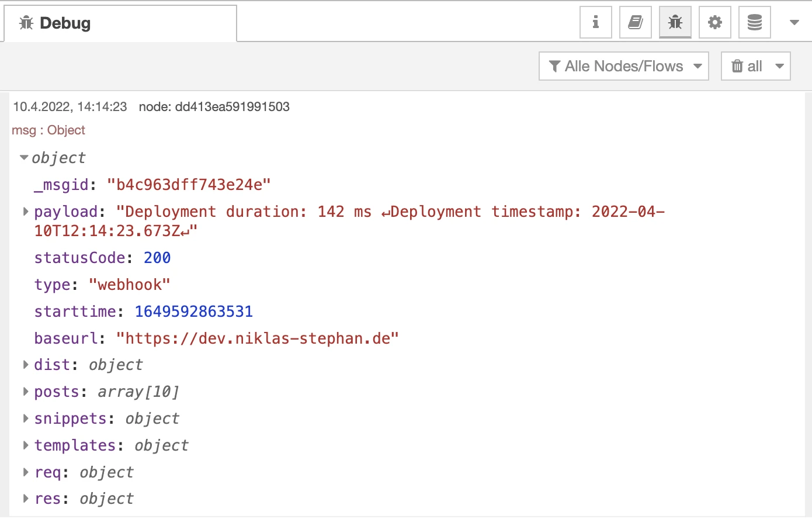Image resolution: width=812 pixels, height=519 pixels.
Task: Click the baseurl value string
Action: pos(257,338)
